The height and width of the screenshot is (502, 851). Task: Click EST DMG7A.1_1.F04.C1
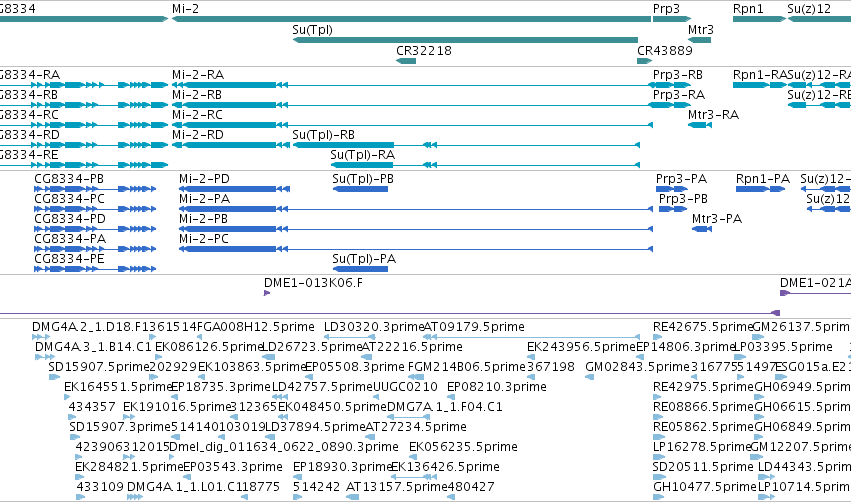408,417
